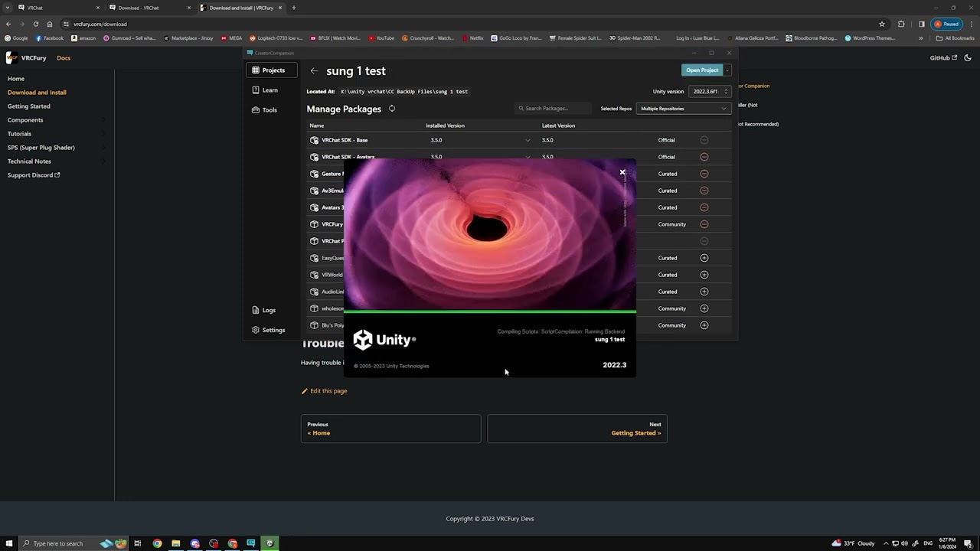Click the Search Packages input field

coord(553,109)
